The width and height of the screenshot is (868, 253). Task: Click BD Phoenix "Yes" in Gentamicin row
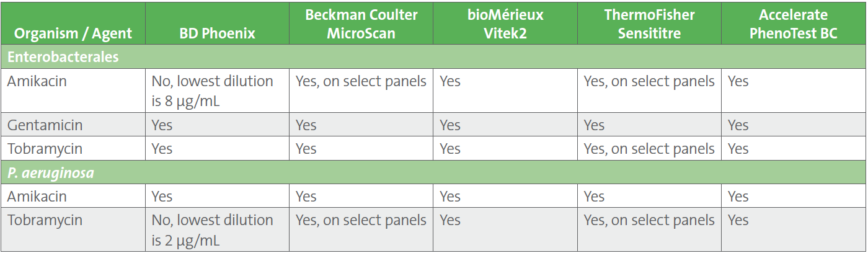click(x=162, y=125)
